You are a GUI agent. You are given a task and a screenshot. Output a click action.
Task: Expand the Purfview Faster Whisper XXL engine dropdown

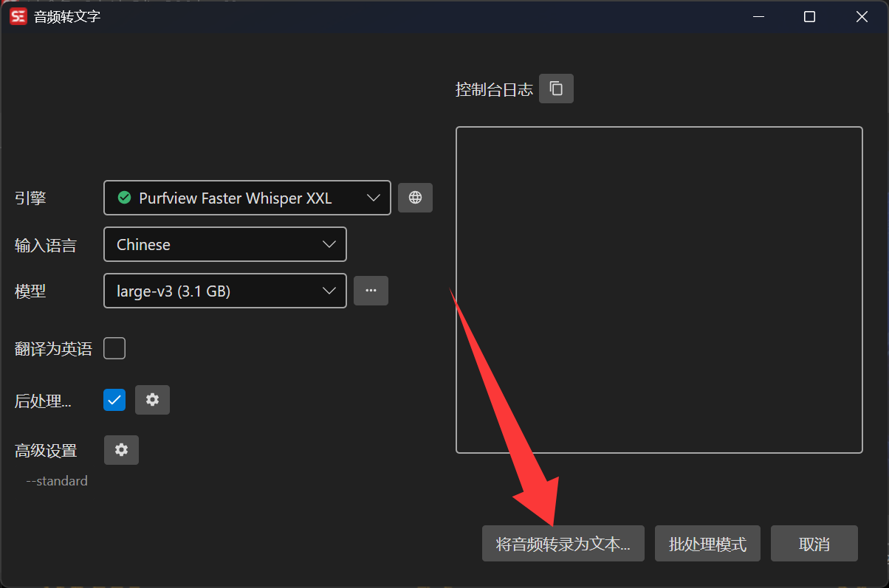(x=247, y=198)
